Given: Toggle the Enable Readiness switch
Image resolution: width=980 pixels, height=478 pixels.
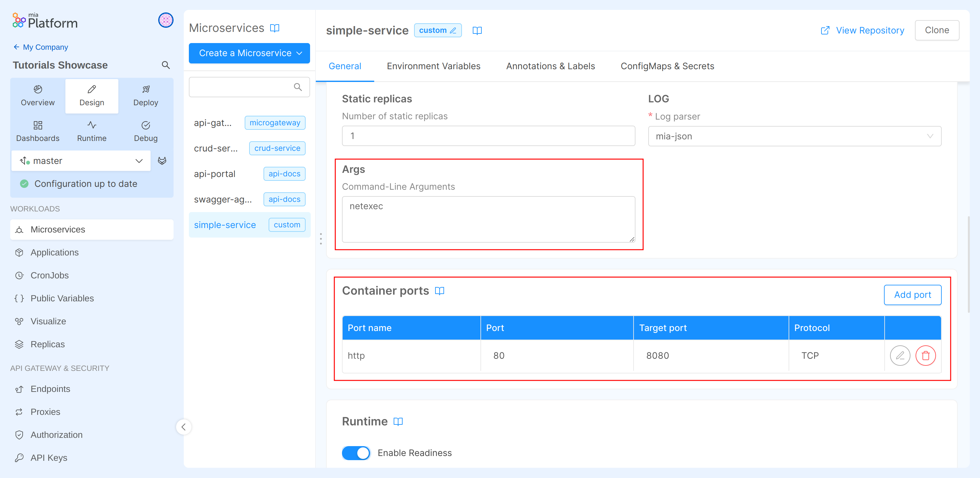Looking at the screenshot, I should pos(356,453).
